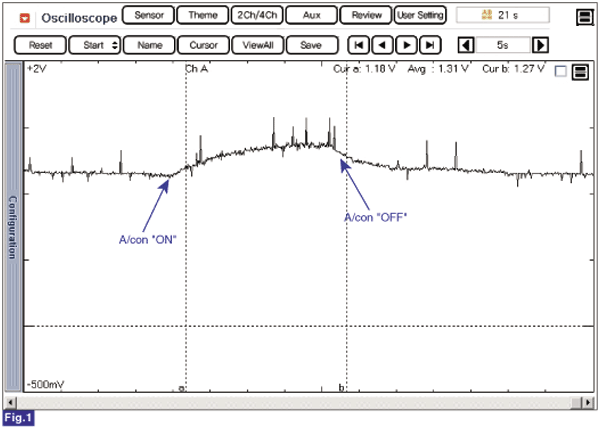The image size is (600, 427).
Task: Step forward one frame
Action: pyautogui.click(x=406, y=45)
